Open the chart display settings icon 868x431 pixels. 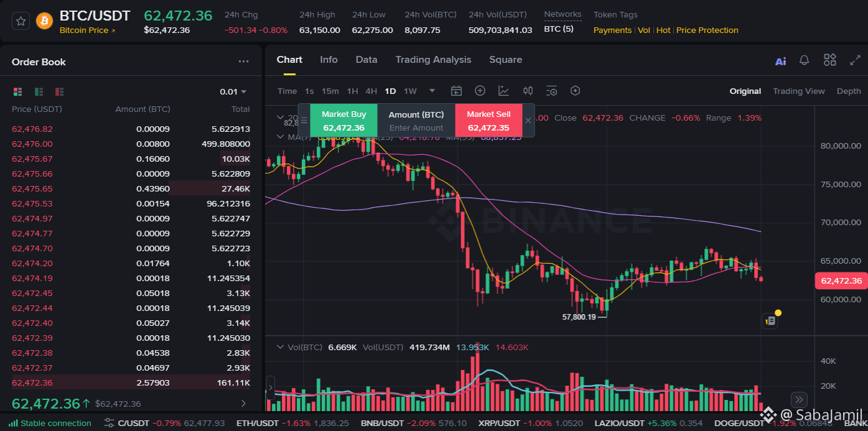point(552,91)
